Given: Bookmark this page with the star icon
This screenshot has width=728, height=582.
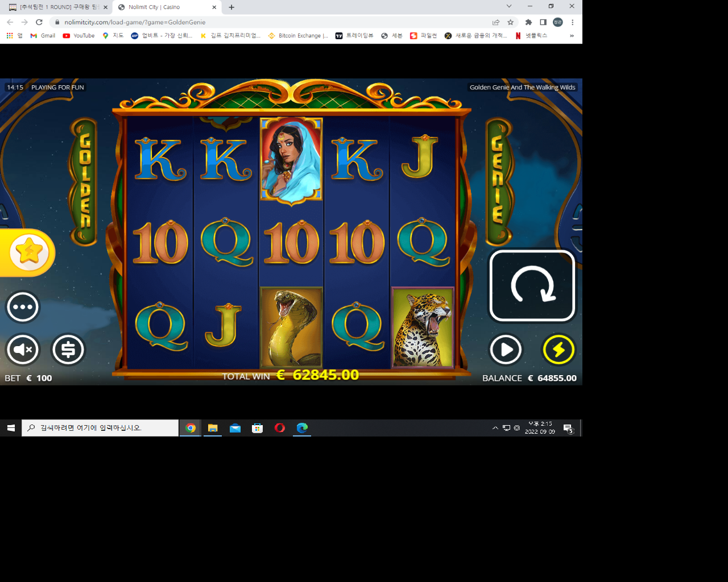Looking at the screenshot, I should click(x=511, y=22).
